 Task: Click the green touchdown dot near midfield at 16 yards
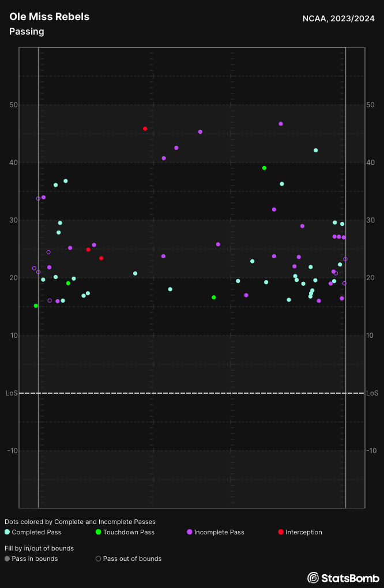point(214,297)
